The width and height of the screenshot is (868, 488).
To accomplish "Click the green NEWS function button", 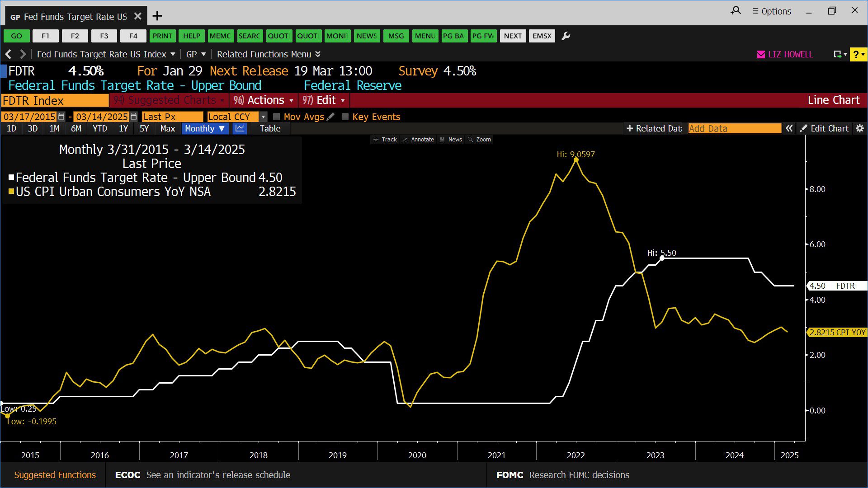I will click(x=366, y=36).
